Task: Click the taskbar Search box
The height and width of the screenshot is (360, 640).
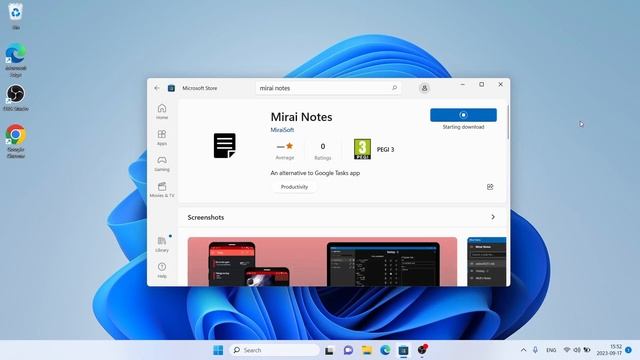Action: tap(274, 350)
